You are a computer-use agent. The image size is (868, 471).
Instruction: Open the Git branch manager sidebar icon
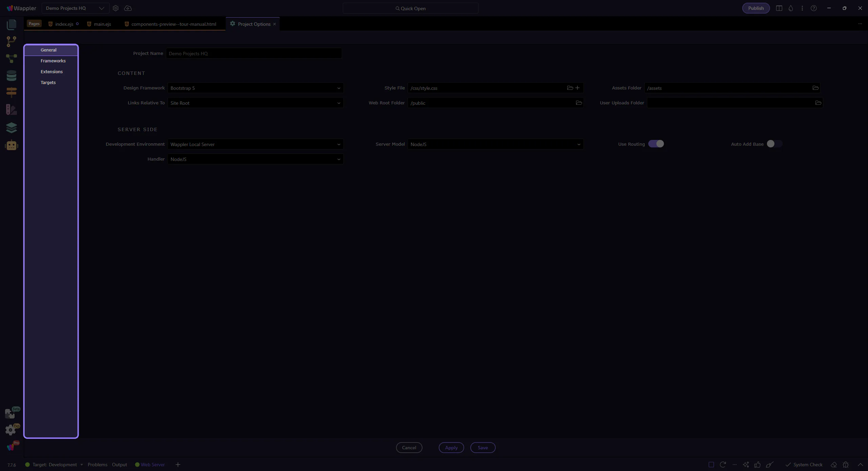tap(11, 41)
